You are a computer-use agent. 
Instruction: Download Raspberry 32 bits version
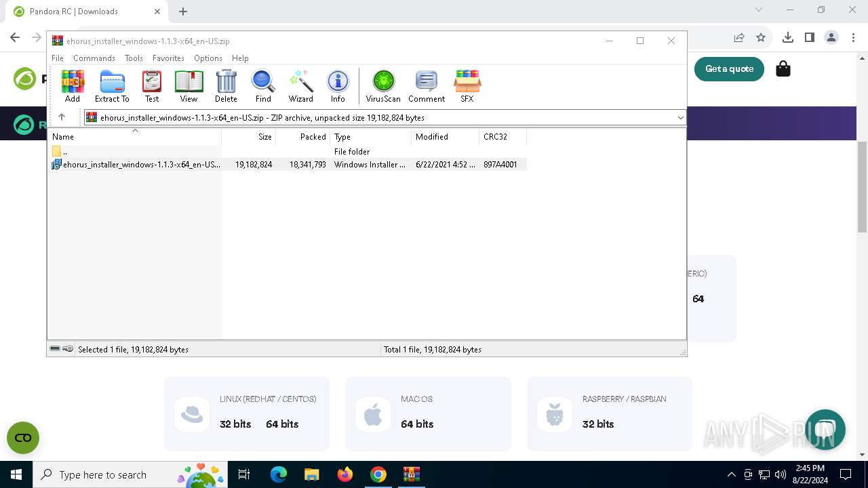tap(598, 424)
